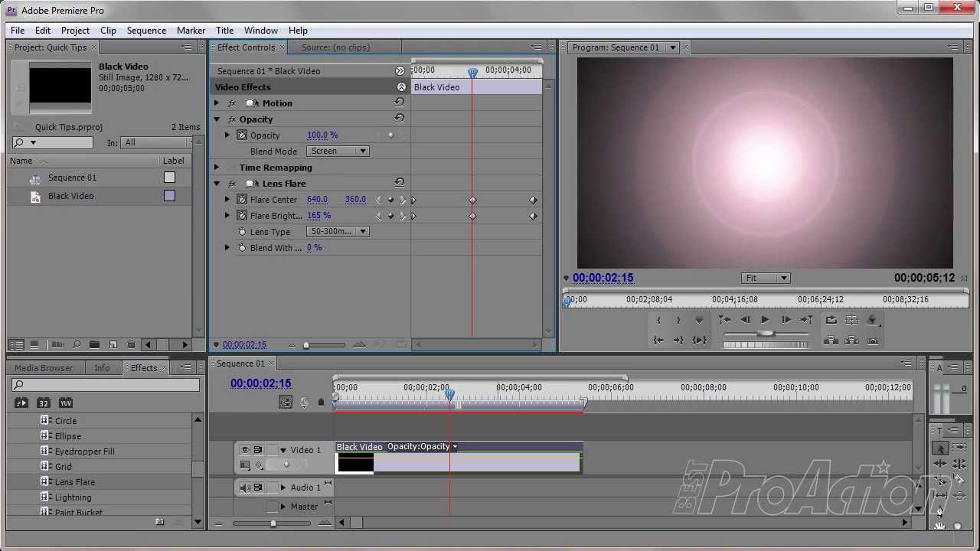The width and height of the screenshot is (980, 551).
Task: Add keyframe for Flare Center
Action: (x=390, y=200)
